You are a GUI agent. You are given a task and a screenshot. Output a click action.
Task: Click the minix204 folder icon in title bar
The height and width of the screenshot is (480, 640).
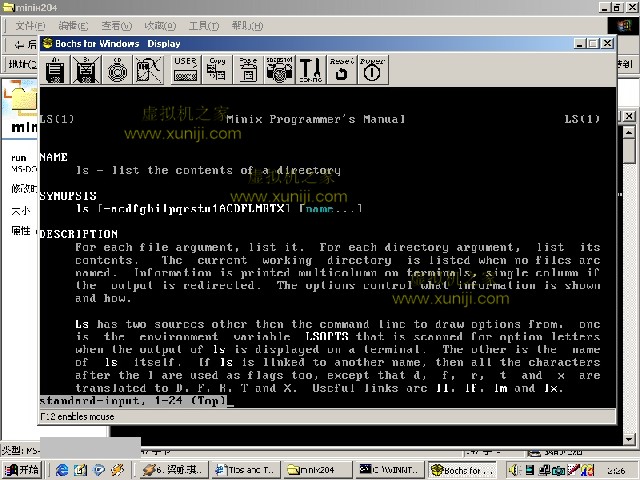coord(8,7)
